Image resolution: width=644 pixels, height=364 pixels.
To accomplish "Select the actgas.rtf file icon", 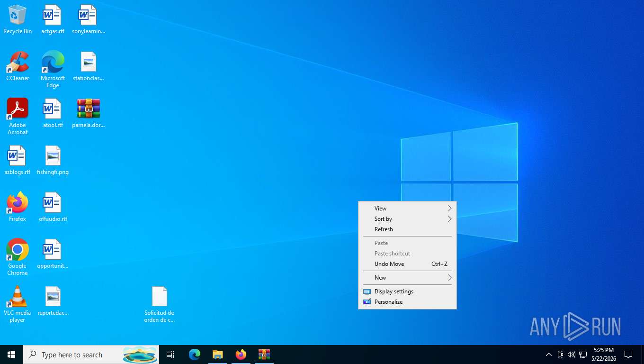I will (x=53, y=19).
